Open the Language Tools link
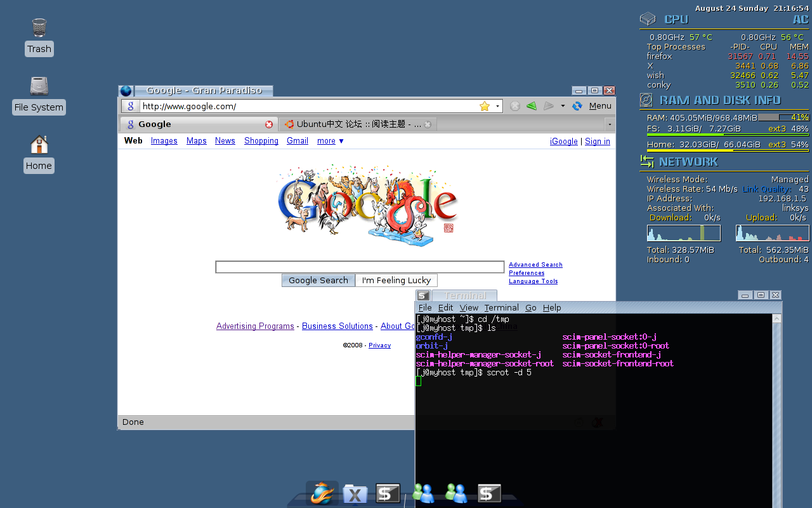Image resolution: width=812 pixels, height=508 pixels. (534, 281)
